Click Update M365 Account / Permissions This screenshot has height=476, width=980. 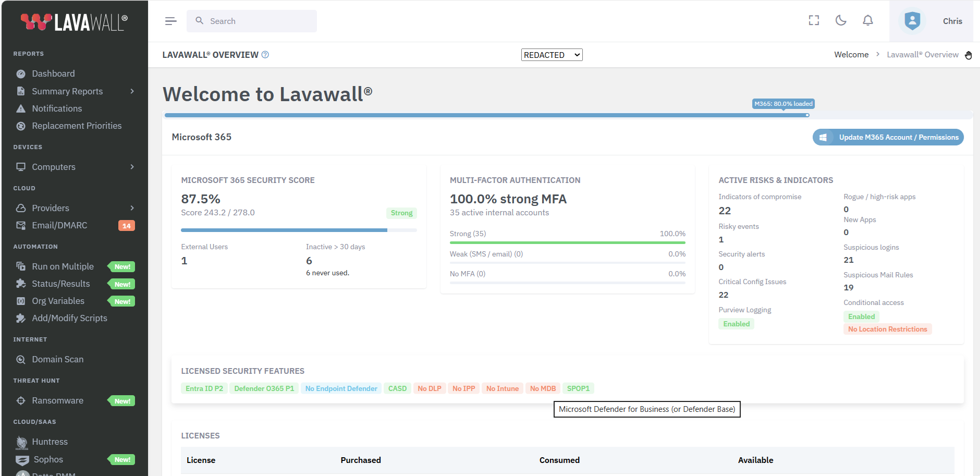point(888,137)
